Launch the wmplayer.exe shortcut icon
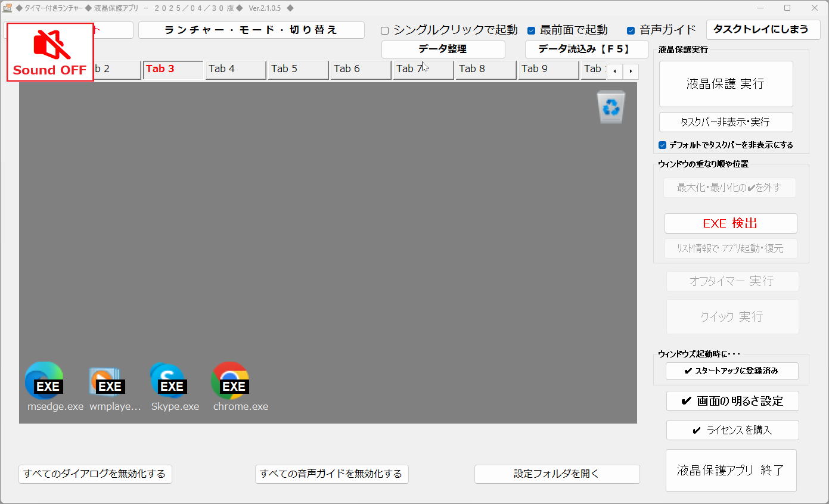 [x=106, y=381]
